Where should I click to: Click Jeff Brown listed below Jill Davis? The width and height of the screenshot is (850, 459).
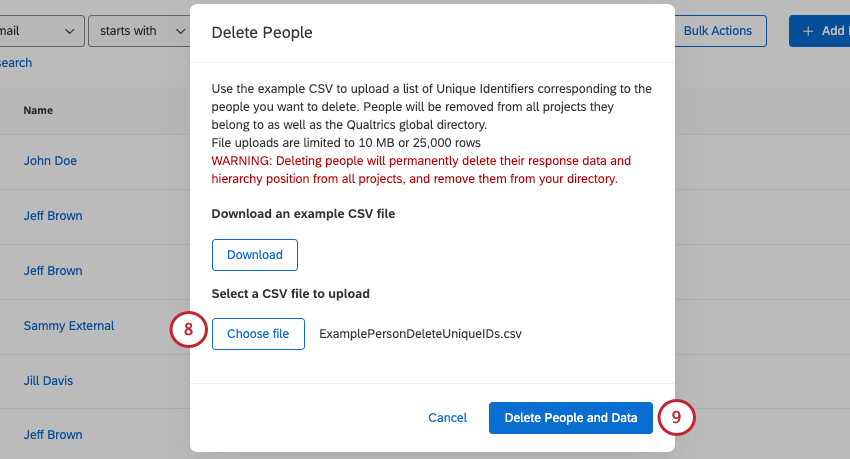[x=53, y=435]
